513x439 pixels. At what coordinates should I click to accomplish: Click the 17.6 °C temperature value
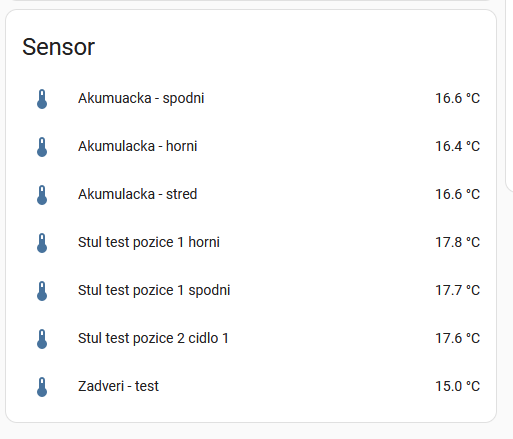coord(458,338)
